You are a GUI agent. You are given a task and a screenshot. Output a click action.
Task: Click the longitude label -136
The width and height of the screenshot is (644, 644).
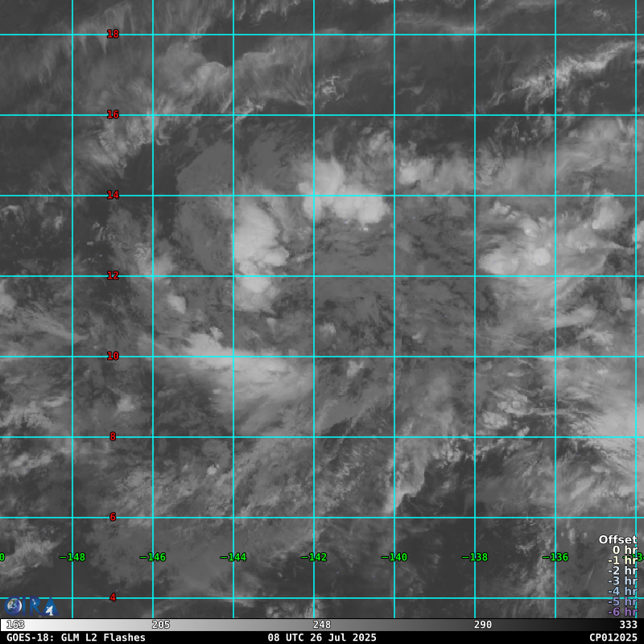[x=555, y=557]
